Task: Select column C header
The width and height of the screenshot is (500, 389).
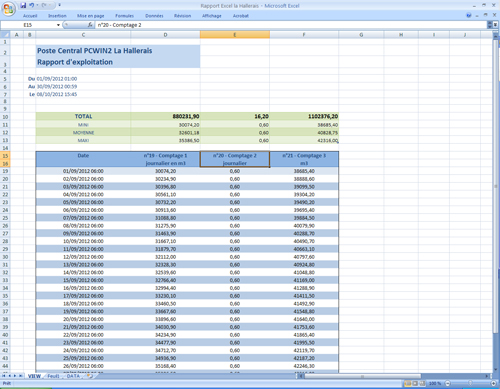Action: click(x=83, y=35)
